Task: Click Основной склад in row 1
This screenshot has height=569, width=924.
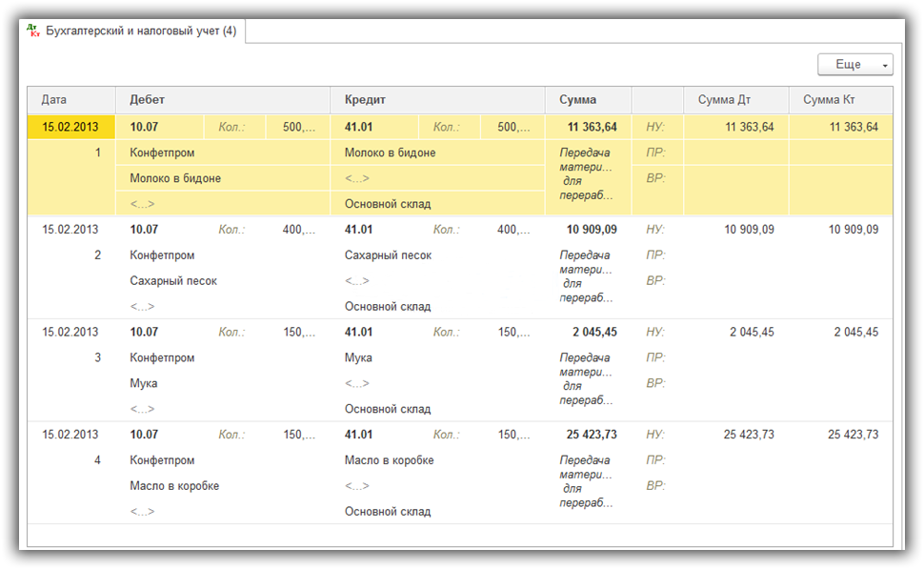Action: [x=388, y=204]
